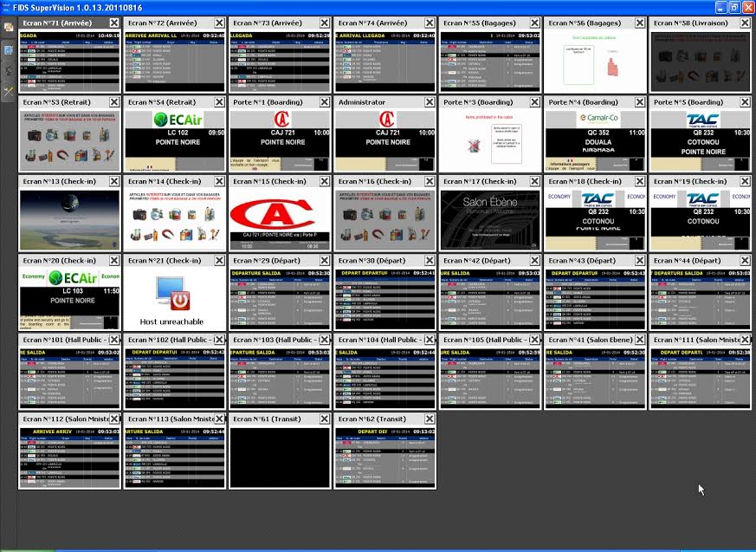Click the dimmed gray sidebar icon
The width and height of the screenshot is (756, 552).
8,70
